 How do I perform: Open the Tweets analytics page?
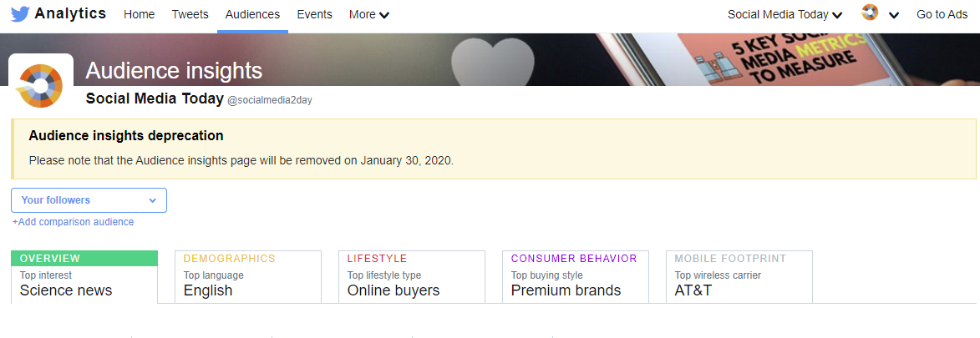(190, 14)
